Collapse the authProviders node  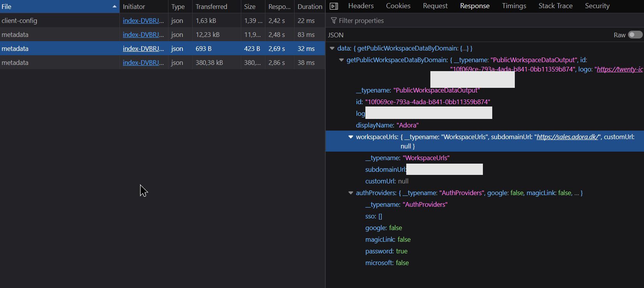coord(351,193)
